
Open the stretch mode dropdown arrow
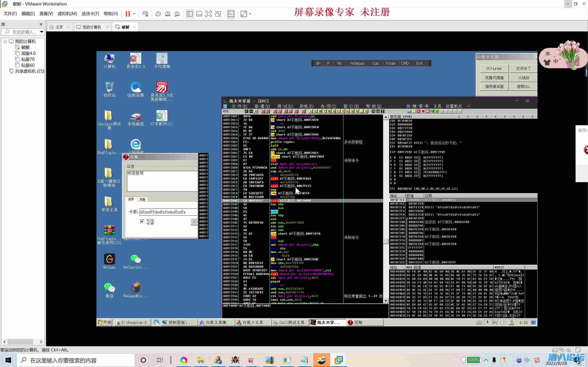(x=250, y=14)
